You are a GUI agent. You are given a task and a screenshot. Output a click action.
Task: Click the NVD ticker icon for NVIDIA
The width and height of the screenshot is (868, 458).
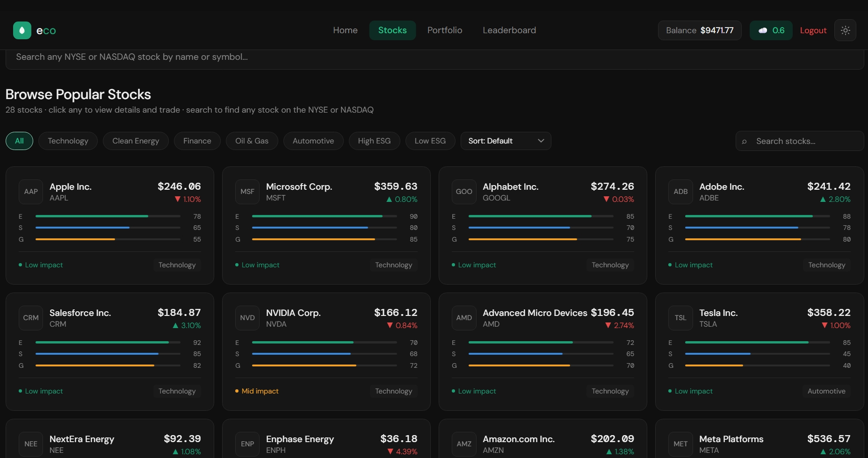[x=247, y=318]
